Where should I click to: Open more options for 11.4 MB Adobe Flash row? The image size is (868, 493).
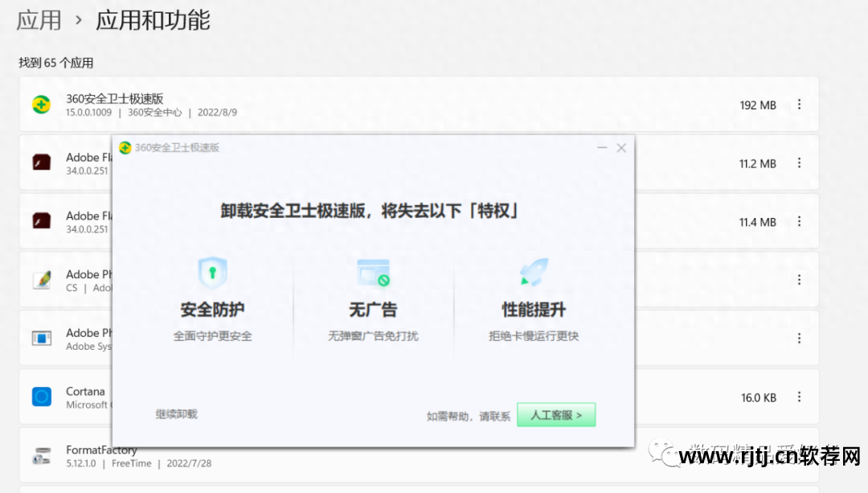(x=799, y=222)
